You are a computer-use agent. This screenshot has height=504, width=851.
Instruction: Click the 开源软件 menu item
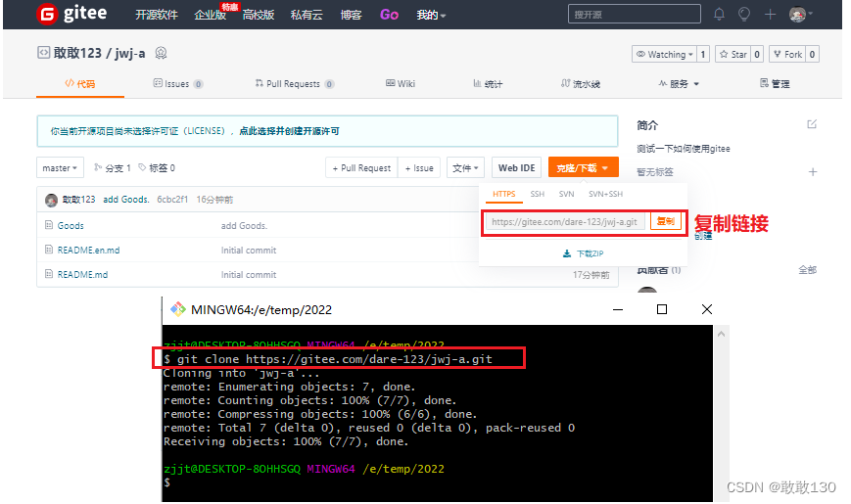[157, 15]
